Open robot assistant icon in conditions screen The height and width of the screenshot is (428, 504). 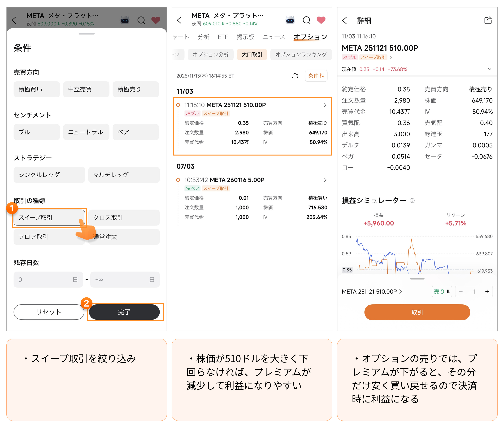coord(125,20)
